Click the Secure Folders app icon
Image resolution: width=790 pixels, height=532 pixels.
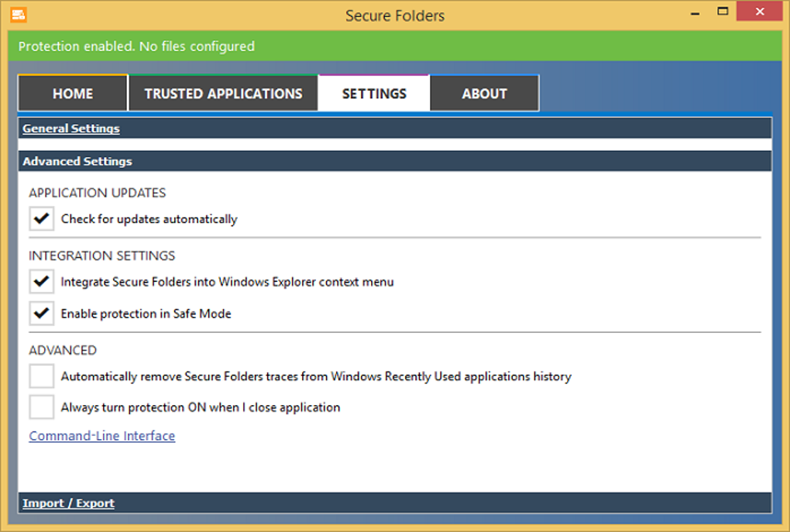click(x=19, y=14)
